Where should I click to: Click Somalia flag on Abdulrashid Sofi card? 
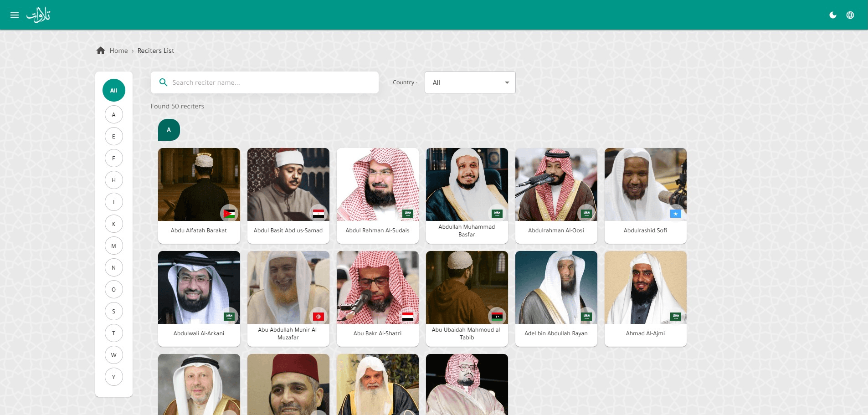[676, 214]
